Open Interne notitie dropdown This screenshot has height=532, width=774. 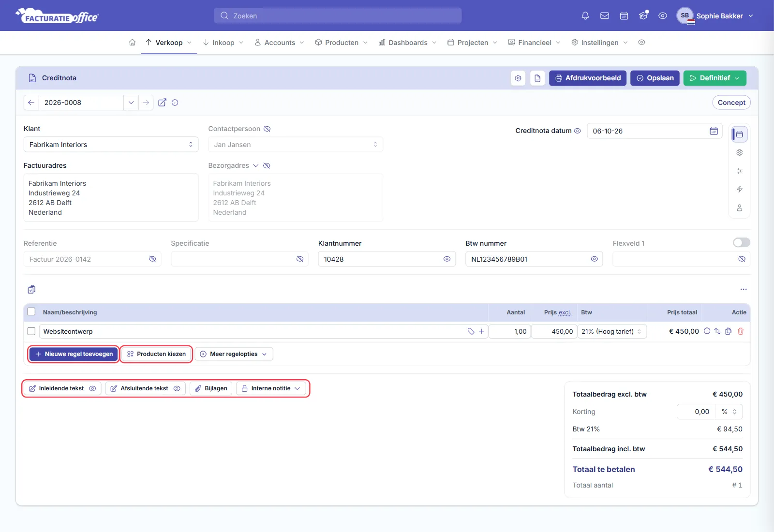tap(271, 388)
